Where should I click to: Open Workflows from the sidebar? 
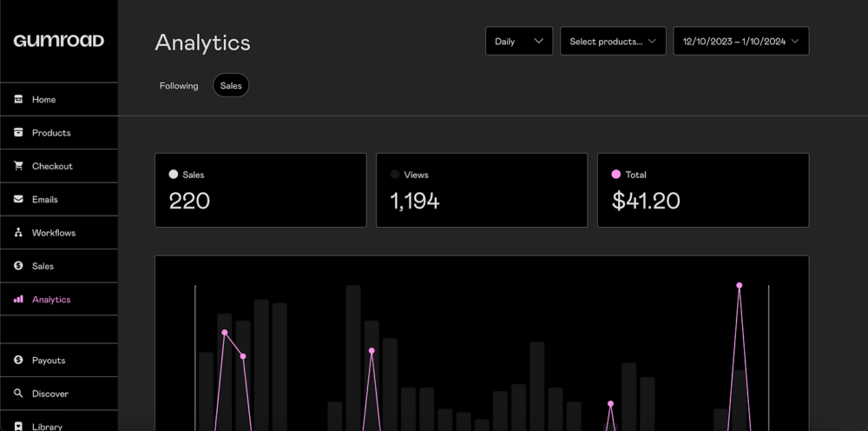[59, 232]
